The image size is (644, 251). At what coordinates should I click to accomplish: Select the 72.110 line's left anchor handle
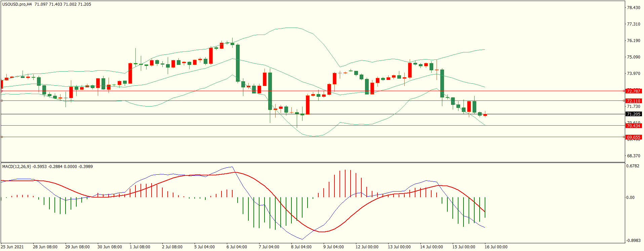pos(2,101)
